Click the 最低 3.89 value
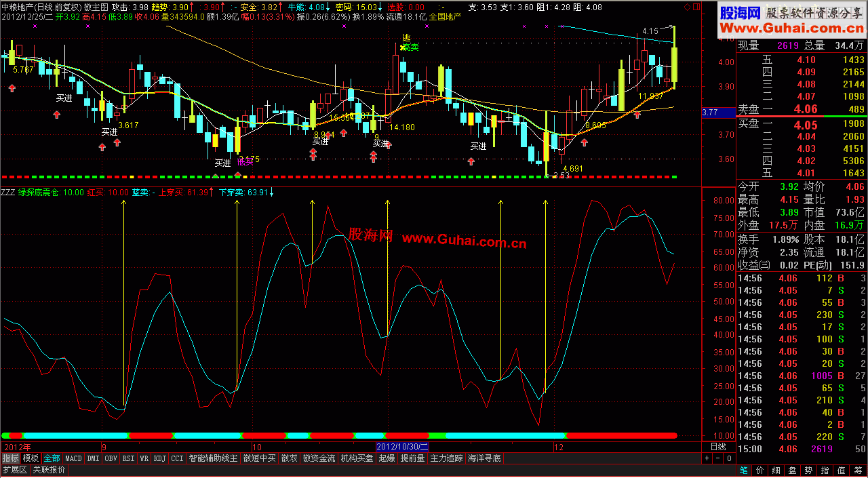 (788, 213)
